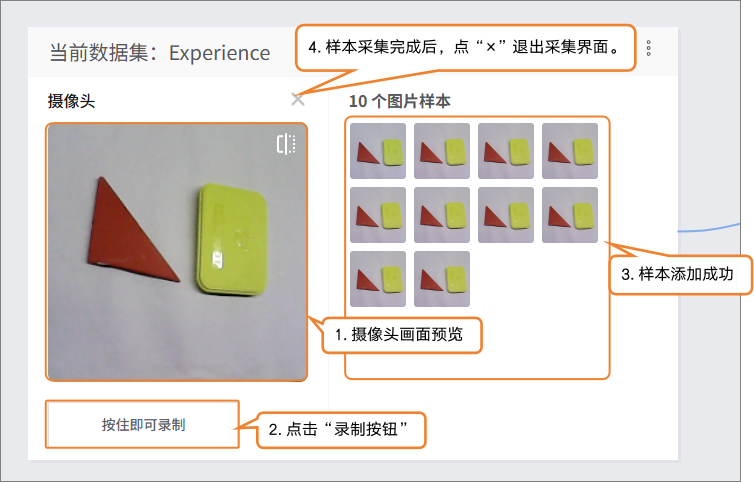Select the last sample thumbnail in row three
The height and width of the screenshot is (482, 754).
pyautogui.click(x=442, y=279)
